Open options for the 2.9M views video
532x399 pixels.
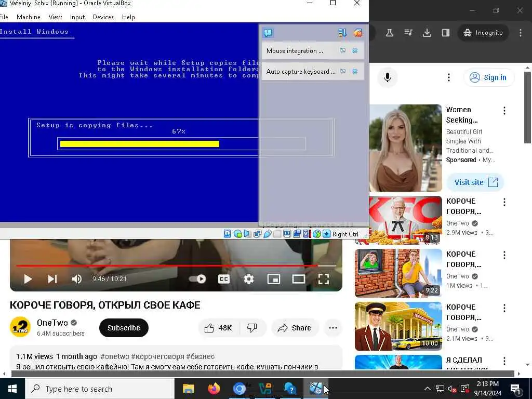click(504, 202)
